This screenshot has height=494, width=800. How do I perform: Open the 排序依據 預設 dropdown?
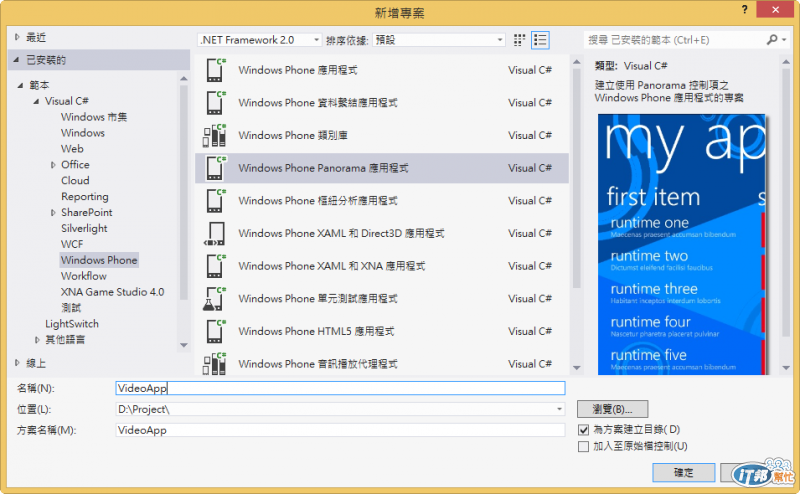439,40
